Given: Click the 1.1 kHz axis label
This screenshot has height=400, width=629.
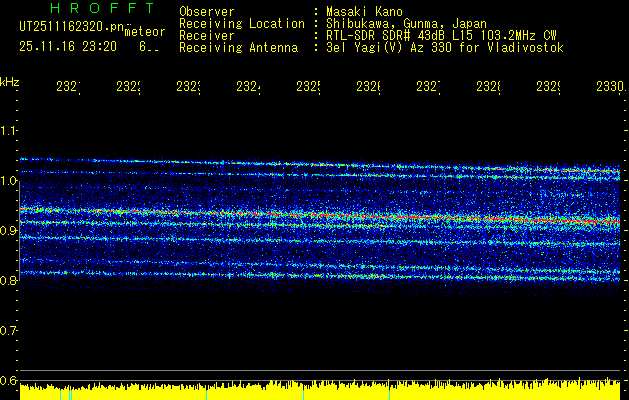Looking at the screenshot, I should coord(8,130).
